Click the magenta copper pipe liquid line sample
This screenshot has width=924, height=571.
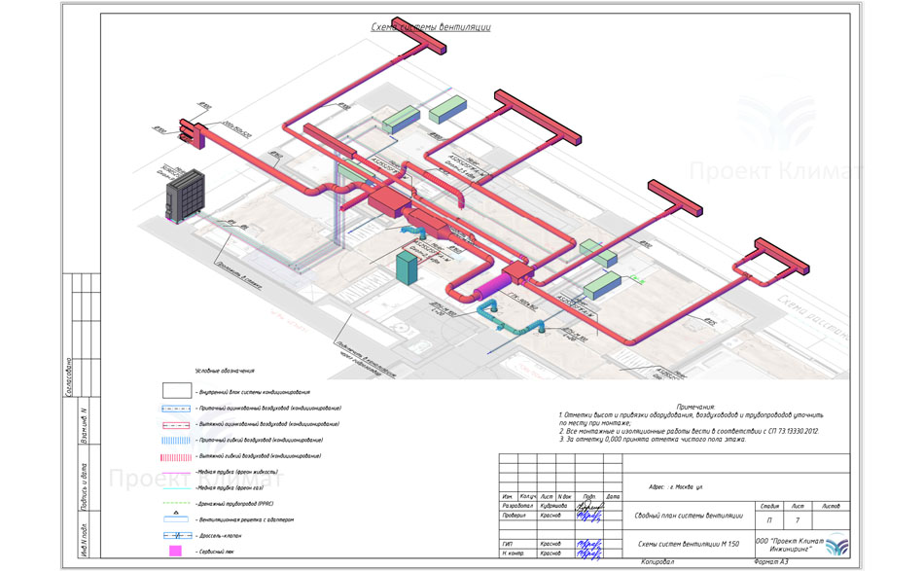[x=175, y=473]
